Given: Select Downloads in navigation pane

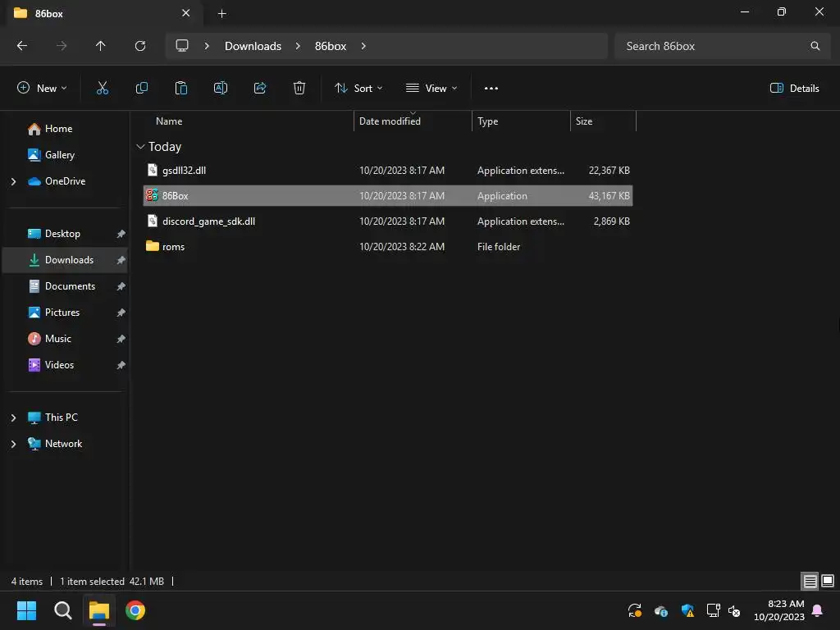Looking at the screenshot, I should 65,260.
